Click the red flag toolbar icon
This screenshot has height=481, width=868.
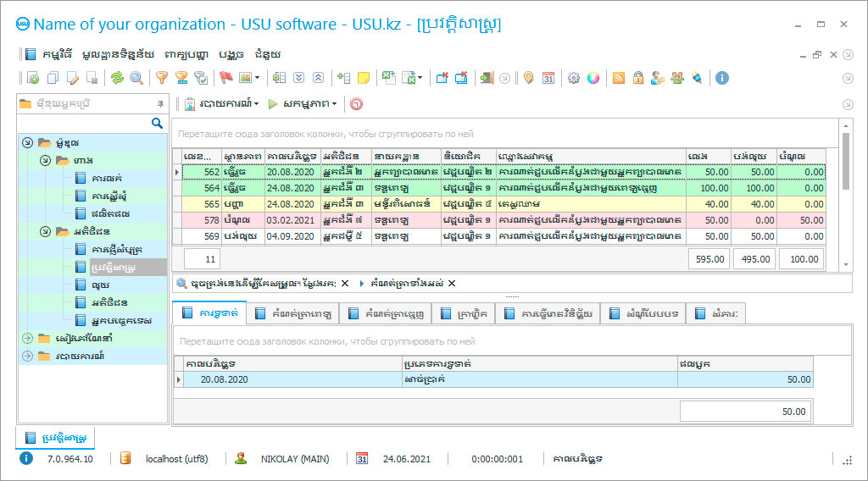(x=226, y=78)
